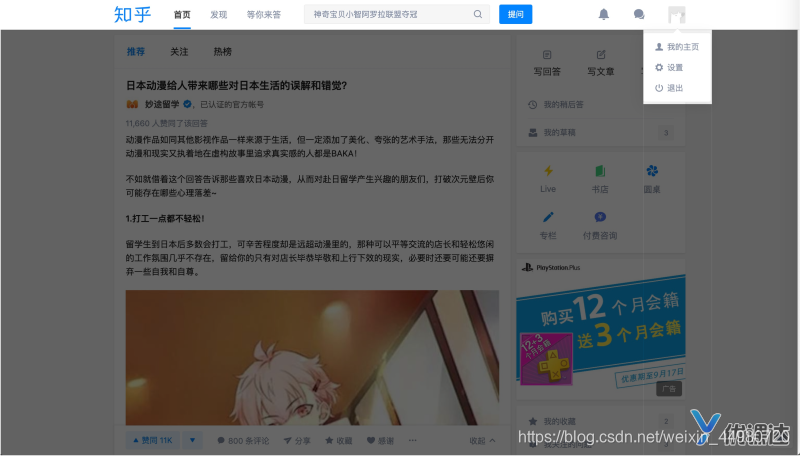Image resolution: width=800 pixels, height=456 pixels.
Task: Click the blue 提问 button
Action: 515,14
